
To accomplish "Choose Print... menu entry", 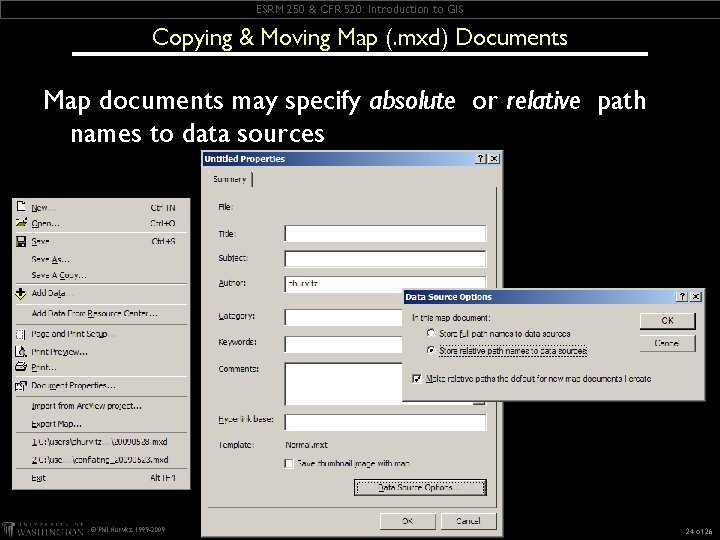I will point(103,367).
